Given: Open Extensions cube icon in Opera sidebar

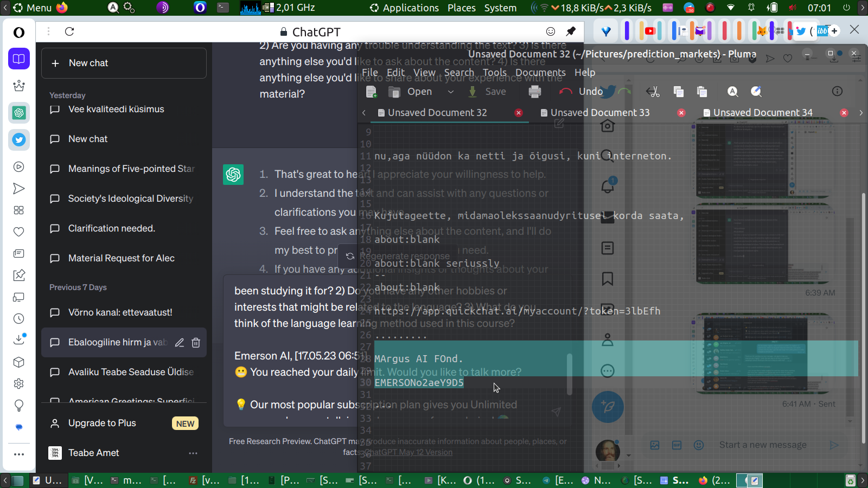Looking at the screenshot, I should pyautogui.click(x=19, y=362).
